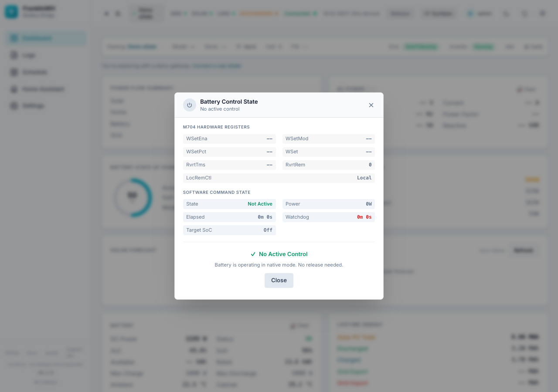Select the WSetMod register row

pos(329,139)
